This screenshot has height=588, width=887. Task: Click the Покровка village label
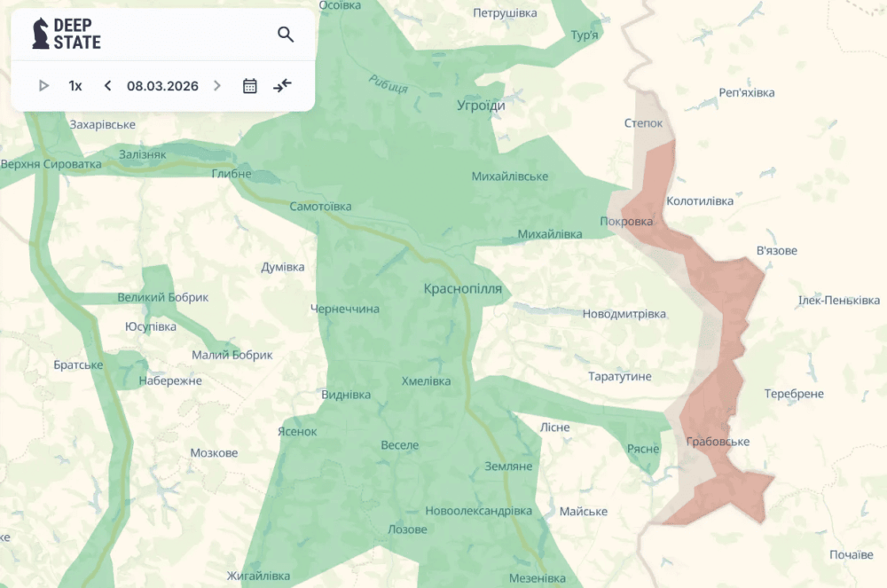click(x=626, y=222)
